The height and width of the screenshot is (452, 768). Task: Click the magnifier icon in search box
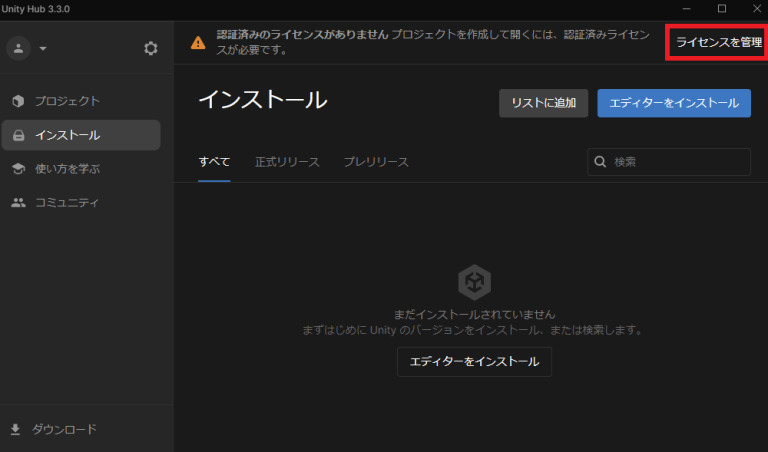(x=601, y=161)
